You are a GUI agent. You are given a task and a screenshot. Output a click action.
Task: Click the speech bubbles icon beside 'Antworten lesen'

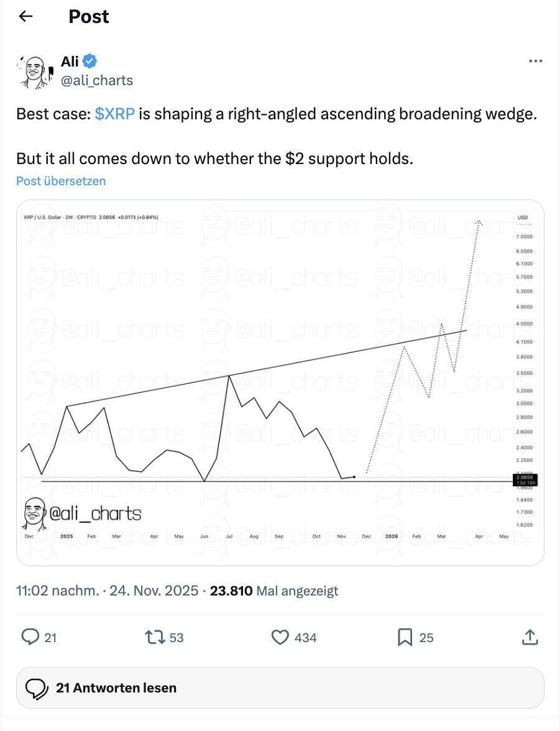pyautogui.click(x=38, y=687)
